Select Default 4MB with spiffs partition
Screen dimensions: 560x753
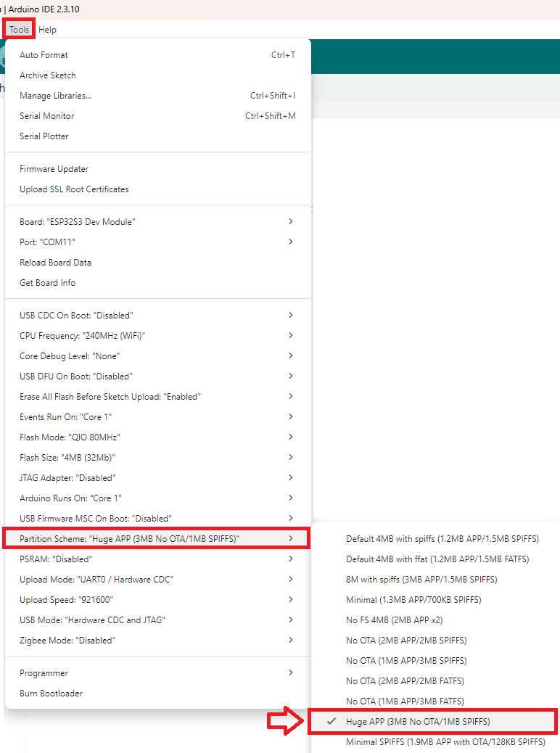click(436, 539)
